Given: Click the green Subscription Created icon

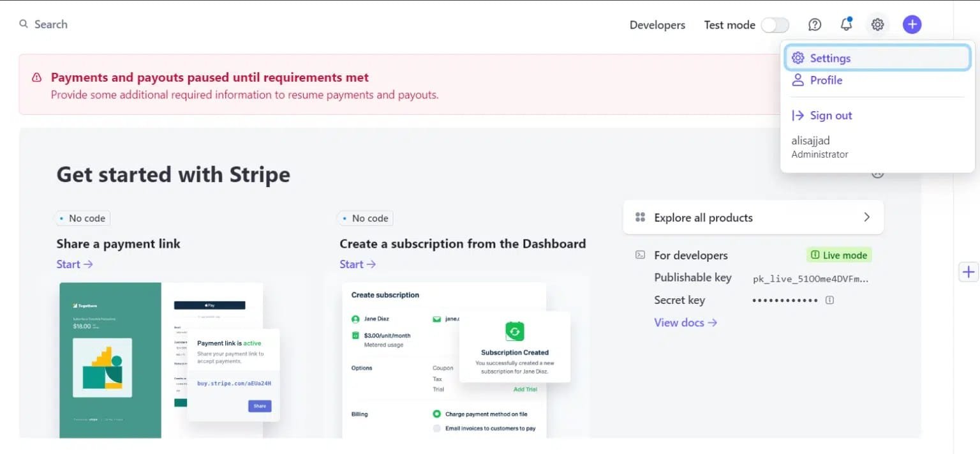Looking at the screenshot, I should coord(514,331).
